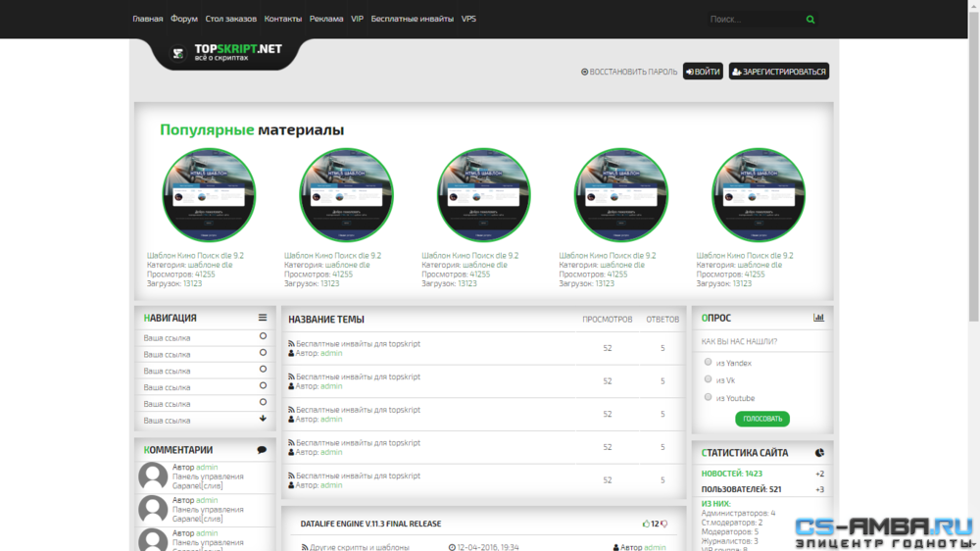Click the first popular material thumbnail
This screenshot has height=551, width=980.
[x=209, y=195]
